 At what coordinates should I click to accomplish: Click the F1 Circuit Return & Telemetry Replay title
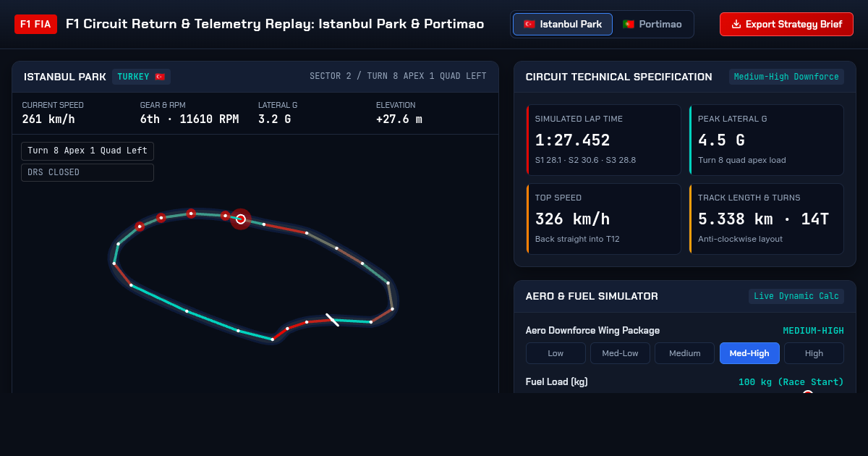[275, 24]
